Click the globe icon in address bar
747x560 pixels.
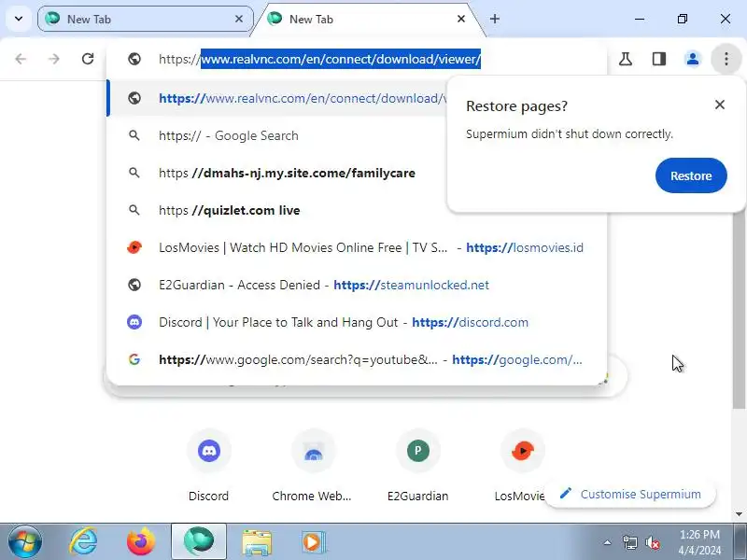[134, 59]
